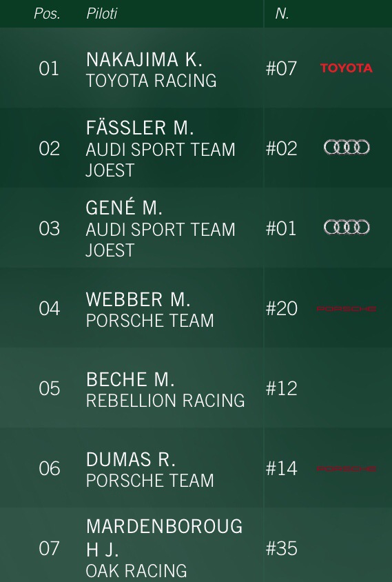This screenshot has height=582, width=392.
Task: Select MARDENBOROUGH J. OAK Racing row
Action: point(196,545)
